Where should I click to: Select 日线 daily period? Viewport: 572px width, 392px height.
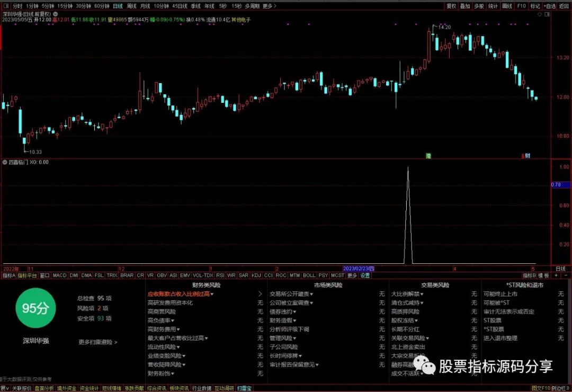(x=118, y=6)
